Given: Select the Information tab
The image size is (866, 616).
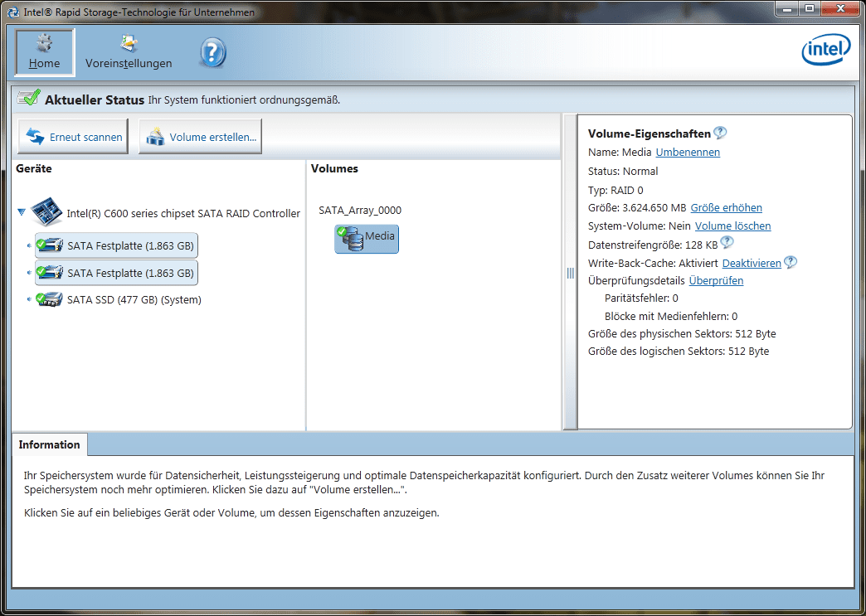Looking at the screenshot, I should [49, 445].
